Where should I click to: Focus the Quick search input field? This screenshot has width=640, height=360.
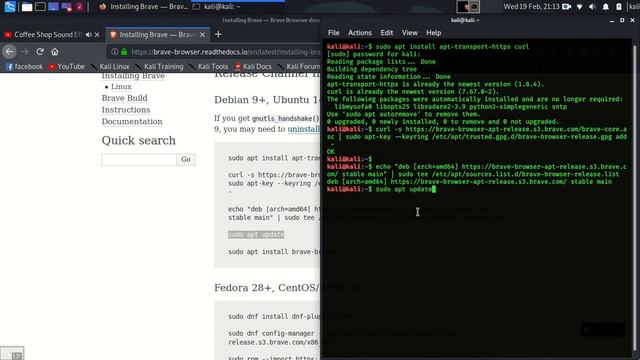click(x=139, y=160)
